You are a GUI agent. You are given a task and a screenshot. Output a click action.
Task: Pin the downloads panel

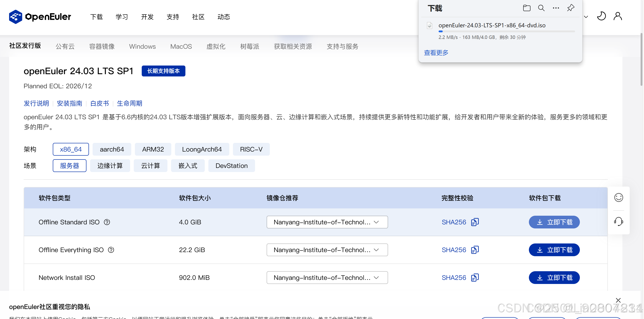pos(571,8)
